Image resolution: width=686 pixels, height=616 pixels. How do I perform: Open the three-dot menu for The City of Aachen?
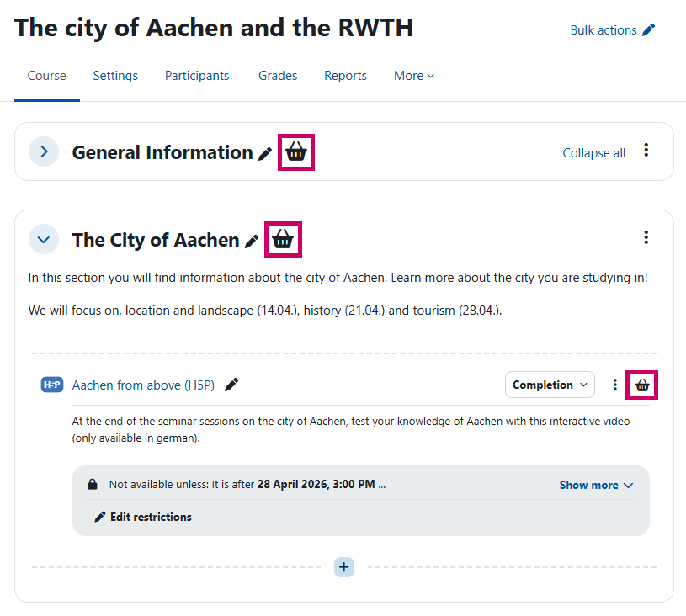(646, 237)
